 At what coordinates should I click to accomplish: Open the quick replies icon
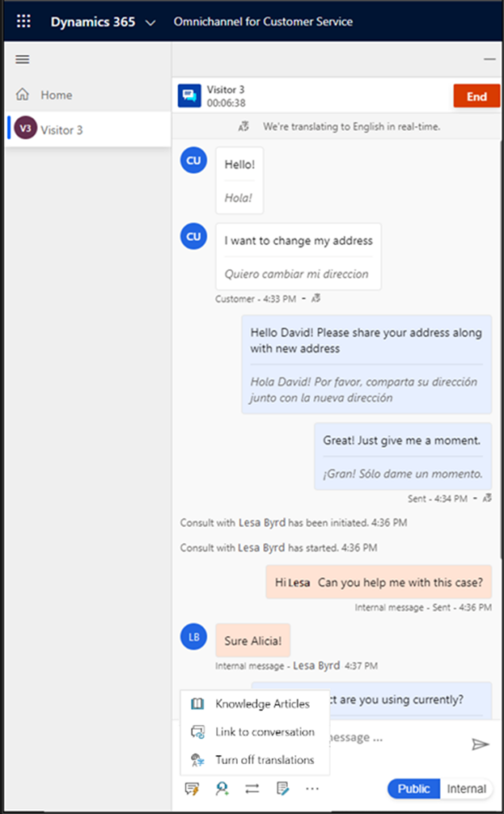coord(192,789)
